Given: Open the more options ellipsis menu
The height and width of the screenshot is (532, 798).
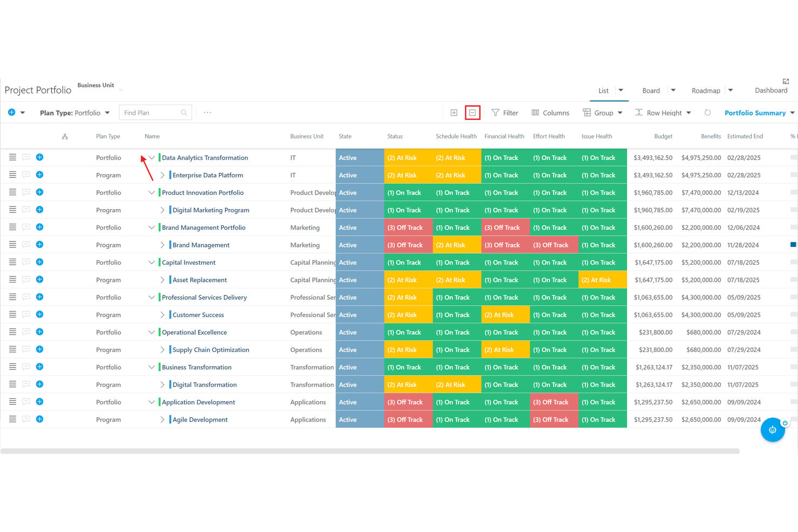Looking at the screenshot, I should coord(208,113).
